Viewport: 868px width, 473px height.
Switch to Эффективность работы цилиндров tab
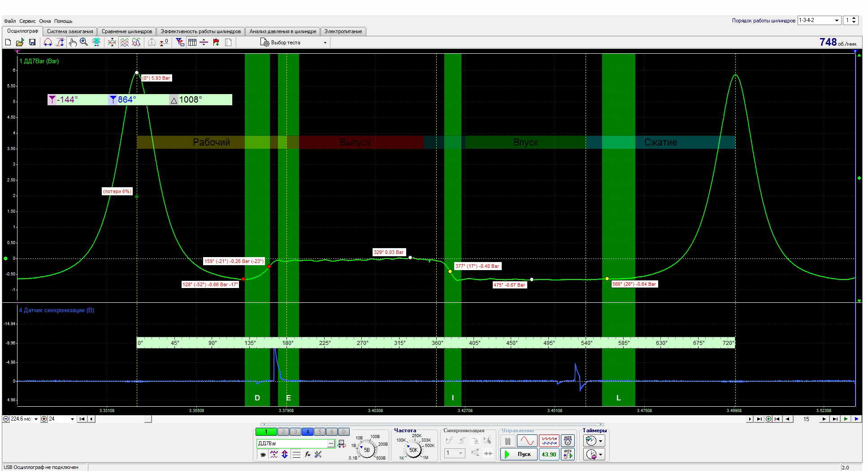pyautogui.click(x=201, y=31)
